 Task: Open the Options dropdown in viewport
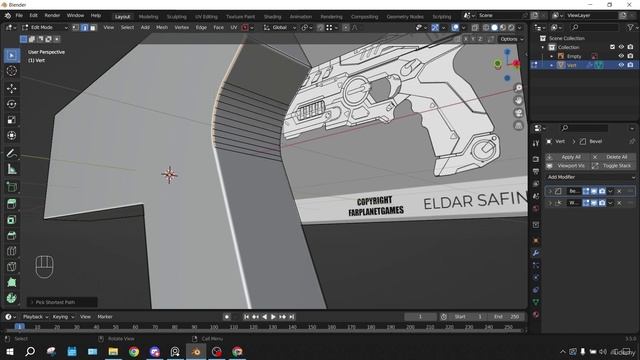pos(511,39)
